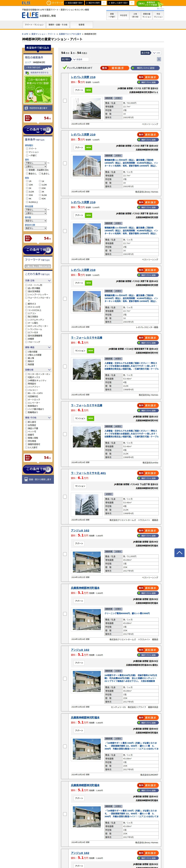Open photo of ラ・フォーレカミサキ北 401 listing
Image resolution: width=186 pixels, height=868 pixels.
pyautogui.click(x=87, y=504)
